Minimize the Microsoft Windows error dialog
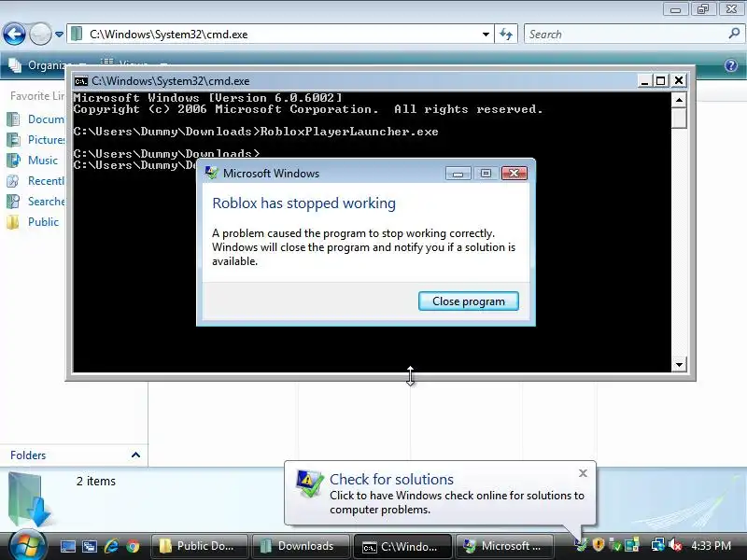The image size is (747, 560). pos(458,174)
